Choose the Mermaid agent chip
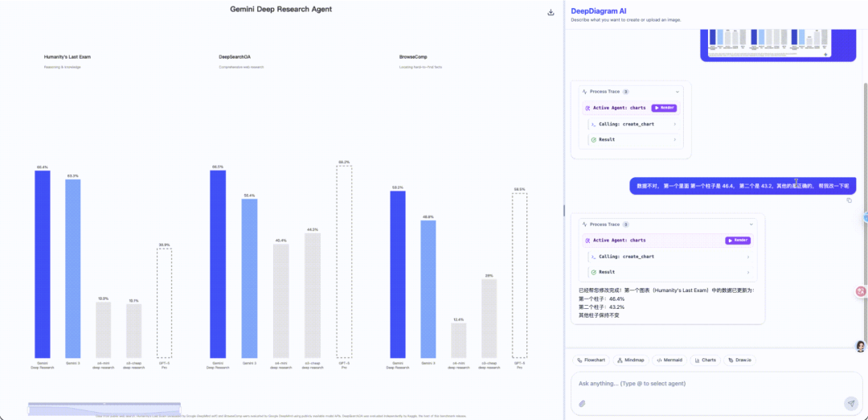Viewport: 868px width, 420px height. pyautogui.click(x=669, y=360)
